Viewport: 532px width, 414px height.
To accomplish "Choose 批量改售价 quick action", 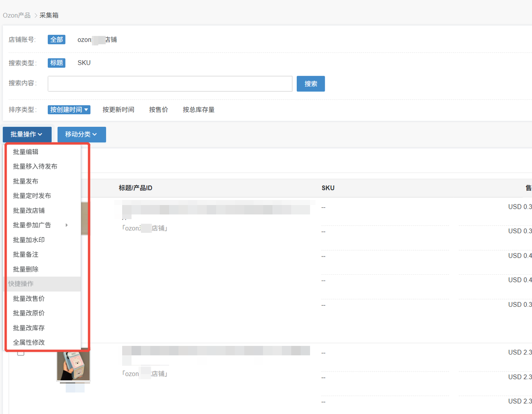I will tap(29, 298).
